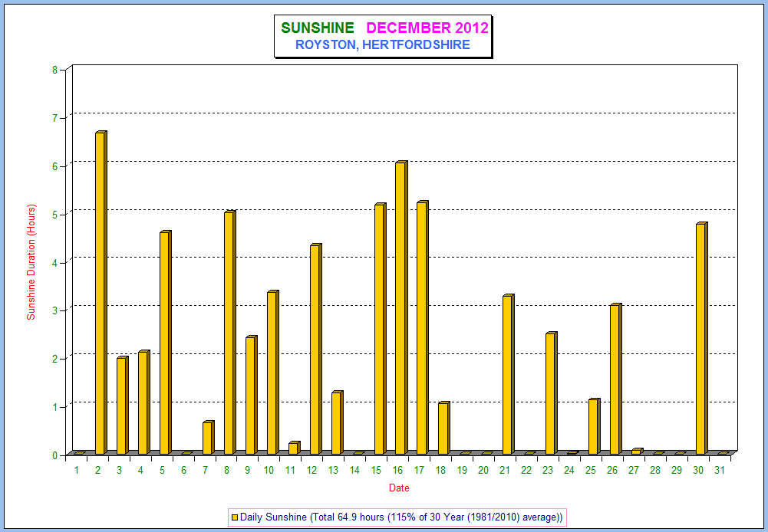
Task: Click the bar for date 10
Action: [x=273, y=372]
